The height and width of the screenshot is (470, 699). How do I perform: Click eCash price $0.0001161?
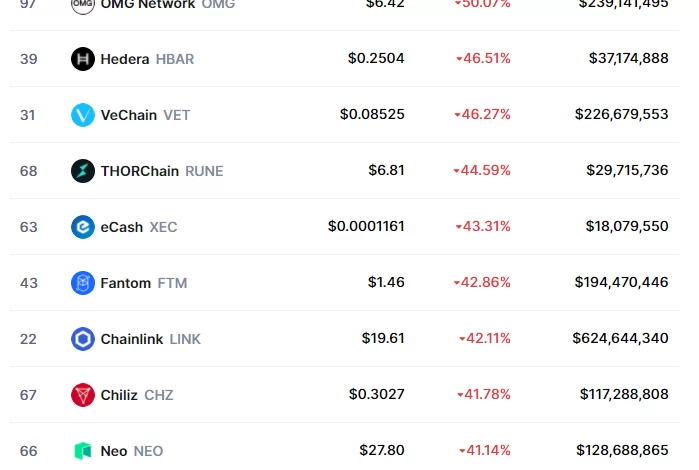pyautogui.click(x=366, y=227)
